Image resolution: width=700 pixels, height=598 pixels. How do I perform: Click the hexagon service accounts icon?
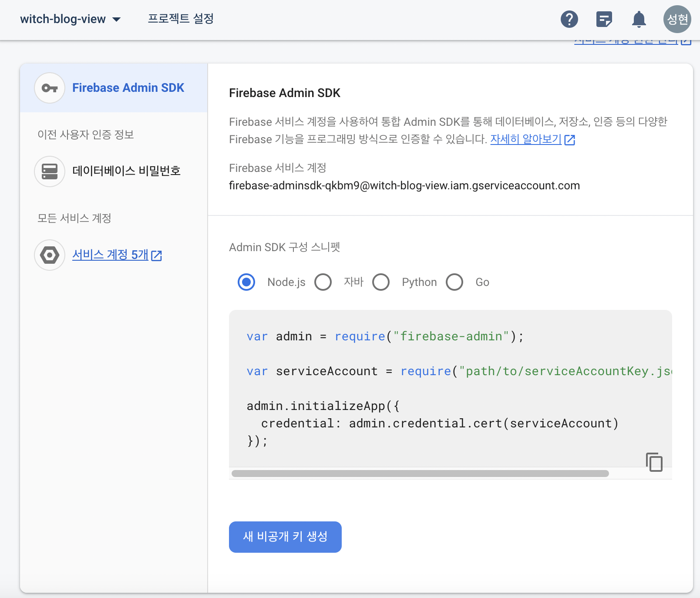[50, 255]
